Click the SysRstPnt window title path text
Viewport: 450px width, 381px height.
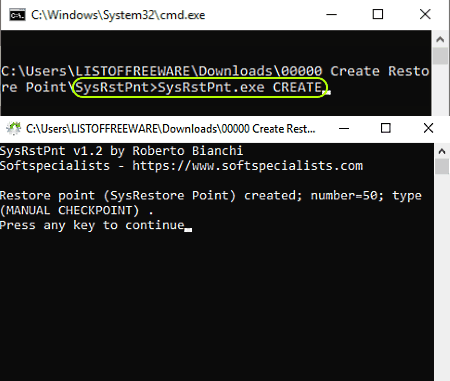(171, 129)
